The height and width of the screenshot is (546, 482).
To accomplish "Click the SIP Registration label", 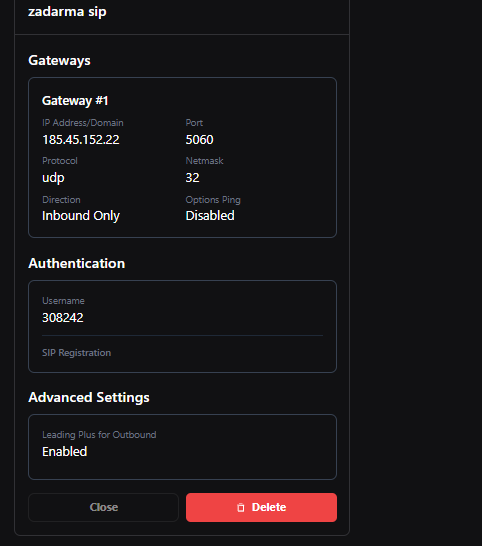I will tap(76, 353).
